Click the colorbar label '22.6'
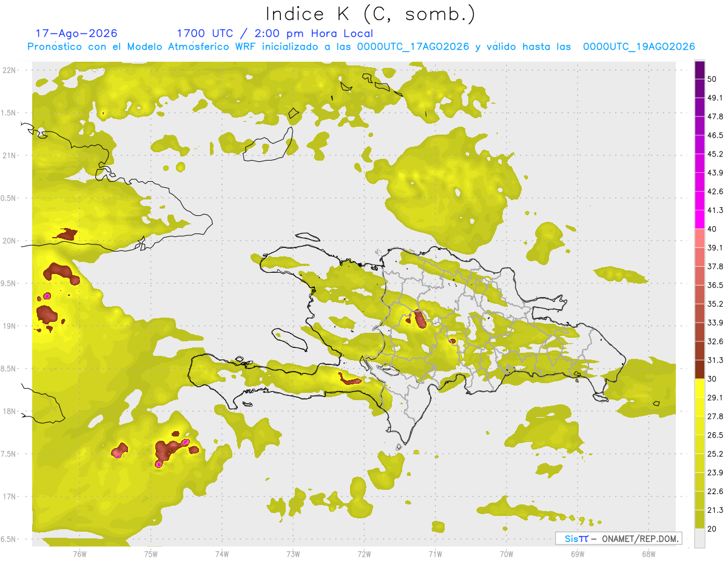This screenshot has height=562, width=728. coord(715,492)
